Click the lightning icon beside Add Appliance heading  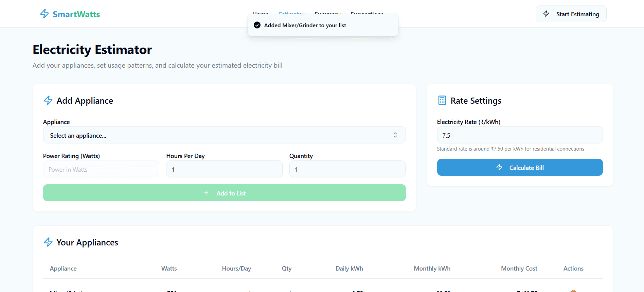pos(48,101)
